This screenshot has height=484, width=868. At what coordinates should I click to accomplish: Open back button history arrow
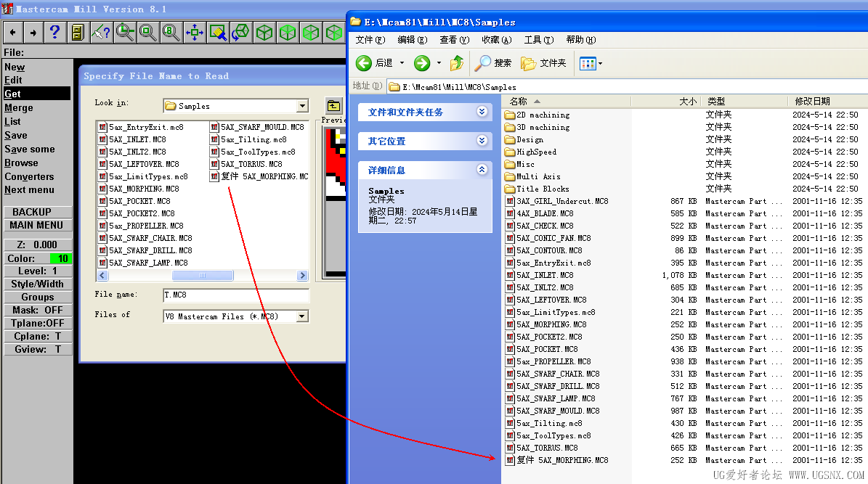[402, 63]
